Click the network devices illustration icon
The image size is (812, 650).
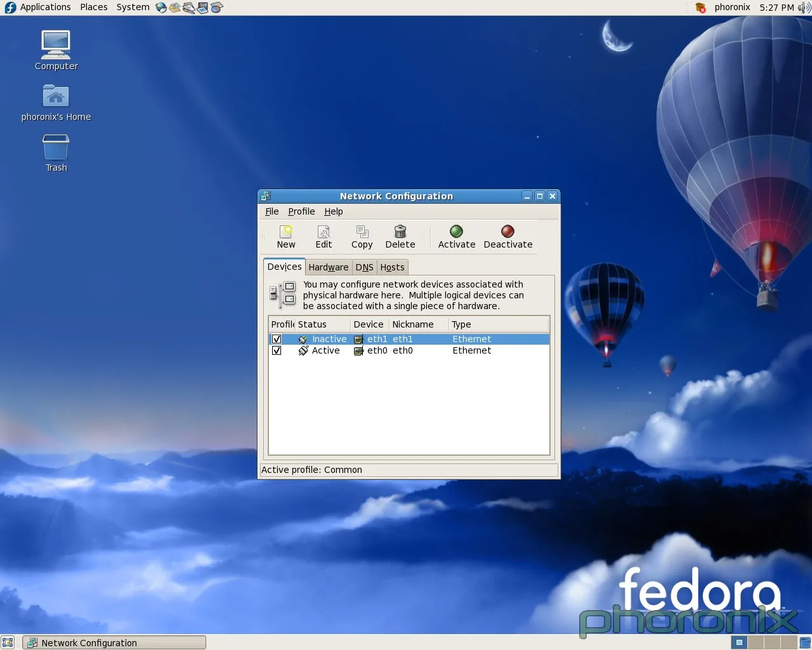[x=283, y=295]
